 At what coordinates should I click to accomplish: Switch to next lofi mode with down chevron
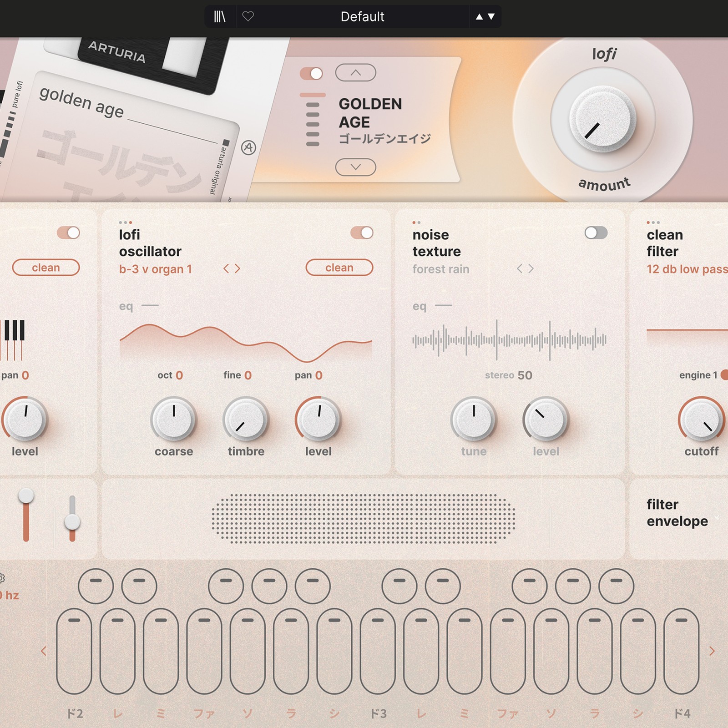356,167
